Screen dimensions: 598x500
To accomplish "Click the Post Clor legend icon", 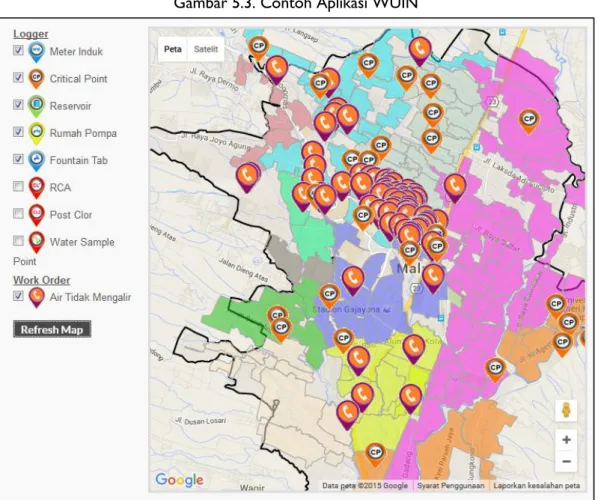I will (37, 215).
